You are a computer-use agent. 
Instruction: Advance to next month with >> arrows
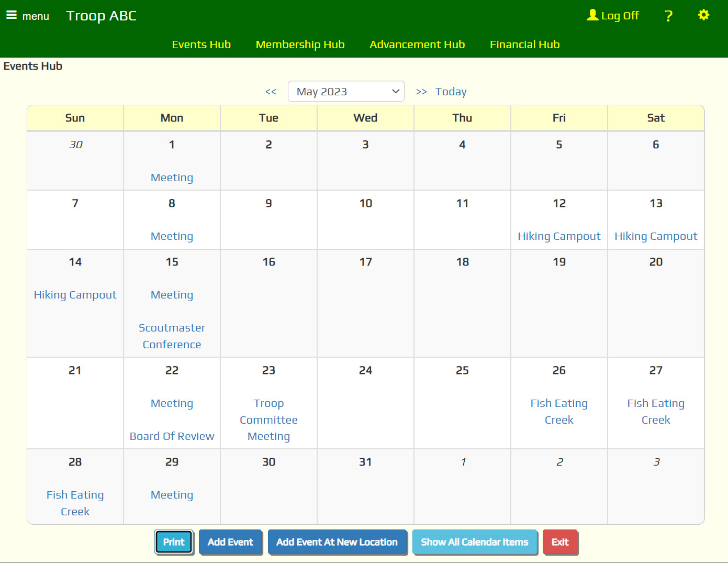coord(421,92)
